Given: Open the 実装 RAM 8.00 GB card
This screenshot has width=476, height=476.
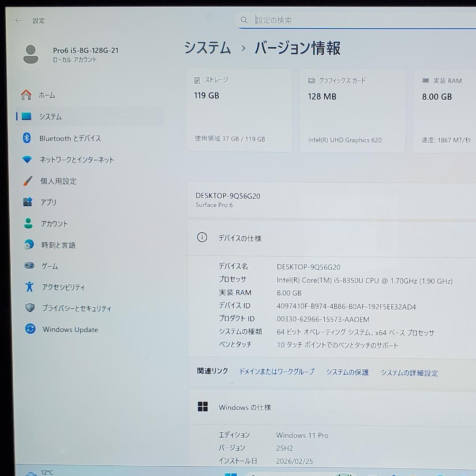Looking at the screenshot, I should 444,111.
